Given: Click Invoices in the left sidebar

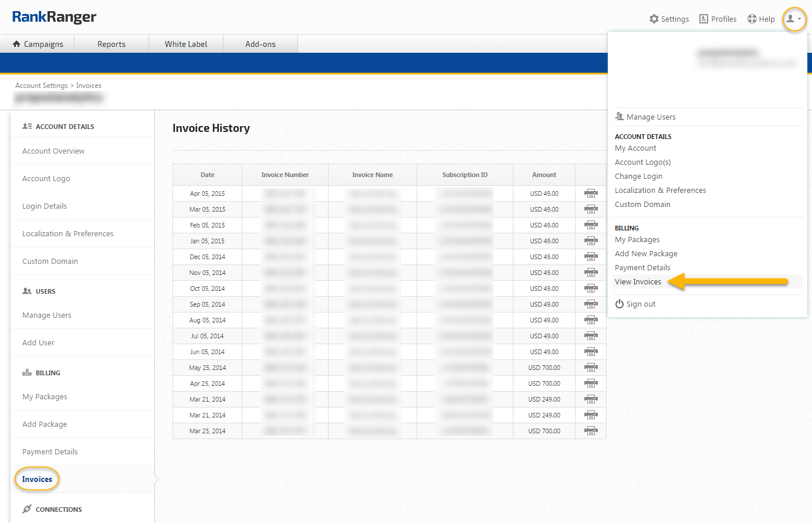Looking at the screenshot, I should pos(37,479).
